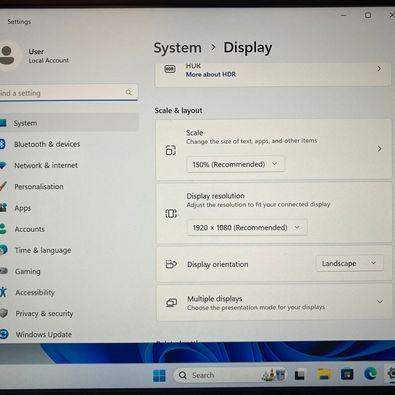Click the Scale & layout heading
This screenshot has height=395, width=395.
pyautogui.click(x=178, y=110)
